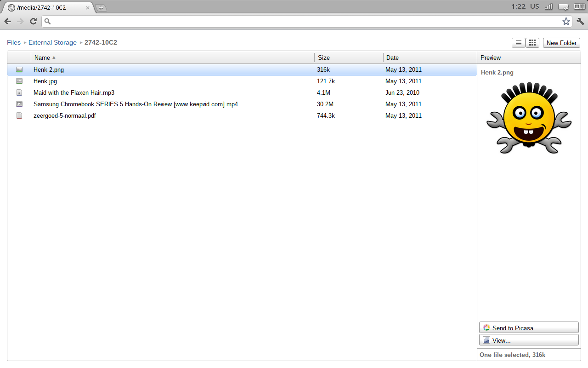Click the 30.2M size cell
The height and width of the screenshot is (368, 588).
(325, 104)
